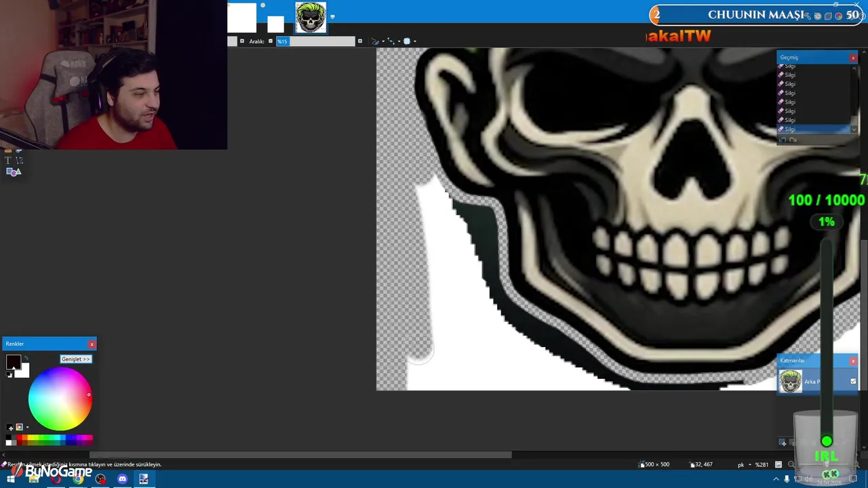Decrease the Aralık value with the minus button
Viewport: 868px width, 488px height.
pos(271,41)
